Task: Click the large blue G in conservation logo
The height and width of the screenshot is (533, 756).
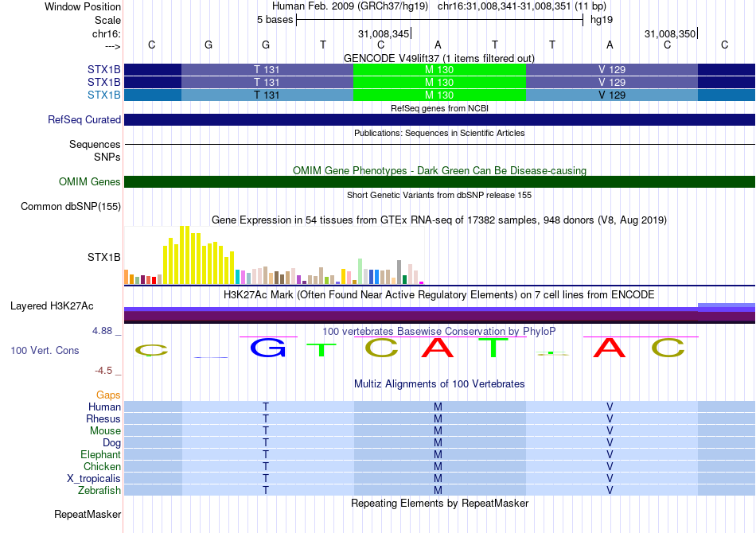Action: (268, 348)
